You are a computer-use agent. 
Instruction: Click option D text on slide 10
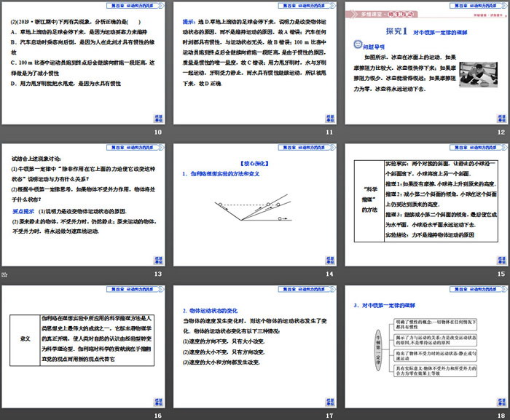tap(66, 84)
